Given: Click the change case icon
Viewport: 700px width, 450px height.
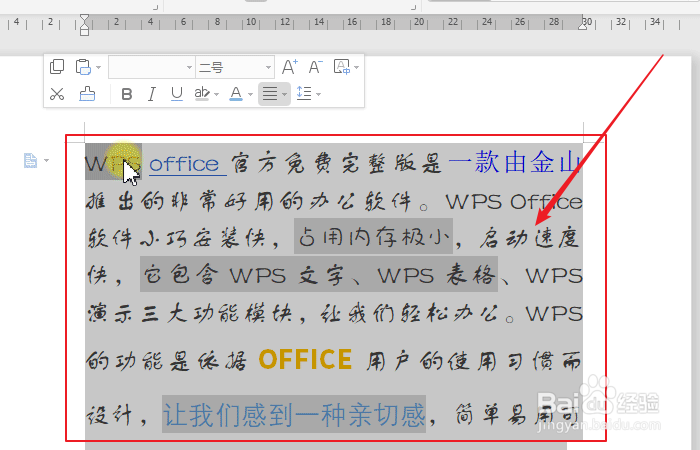Looking at the screenshot, I should [342, 67].
